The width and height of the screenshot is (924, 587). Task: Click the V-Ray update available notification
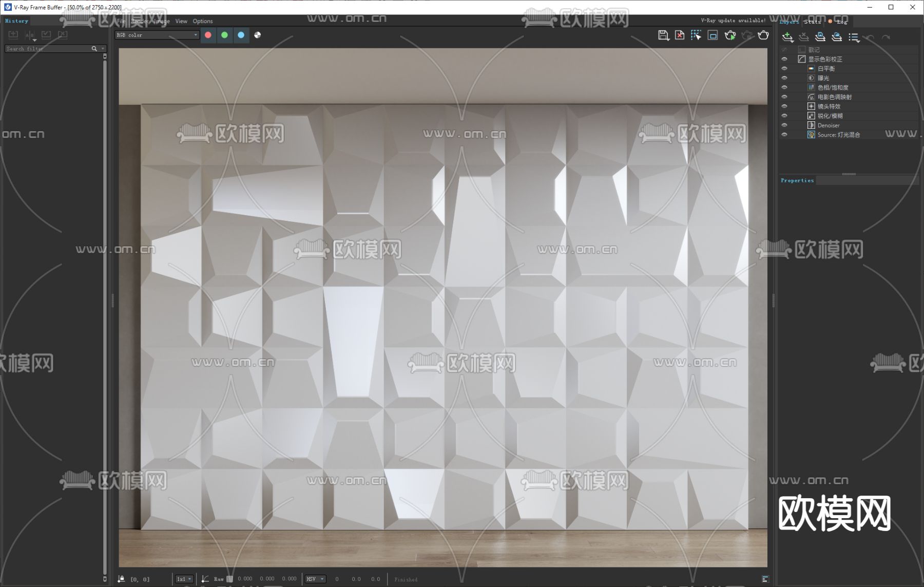[733, 21]
